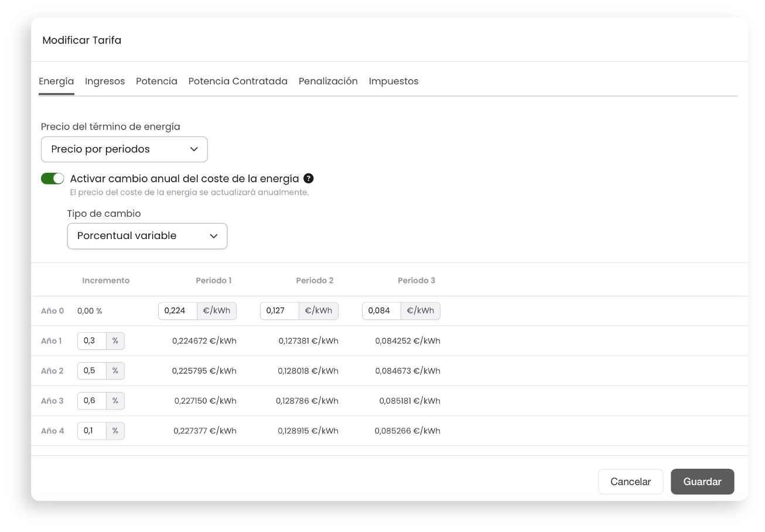This screenshot has width=765, height=532.
Task: Click the Periodo 2 column header
Action: coord(315,281)
